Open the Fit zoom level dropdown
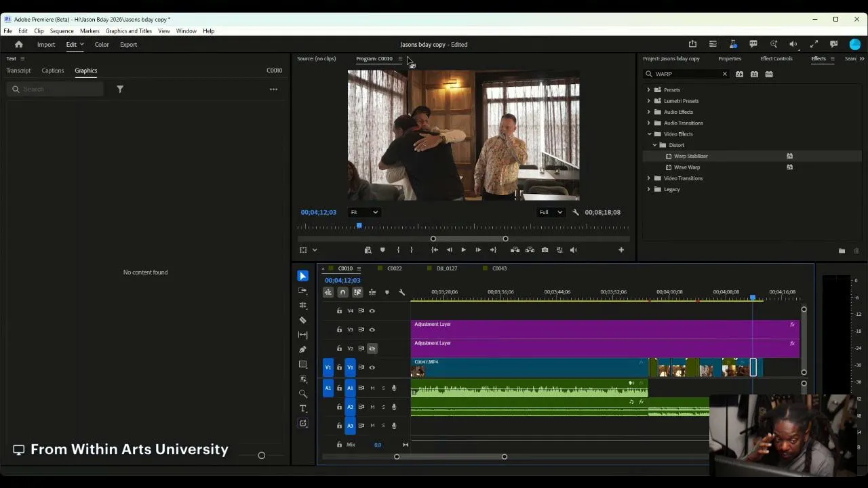Image resolution: width=868 pixels, height=488 pixels. [364, 212]
